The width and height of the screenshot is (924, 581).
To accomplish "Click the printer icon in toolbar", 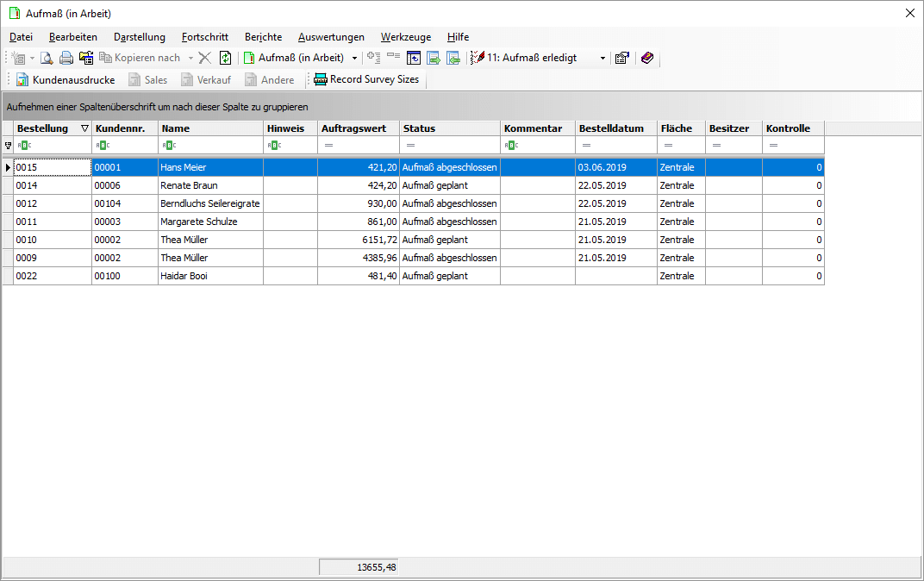I will coord(66,58).
